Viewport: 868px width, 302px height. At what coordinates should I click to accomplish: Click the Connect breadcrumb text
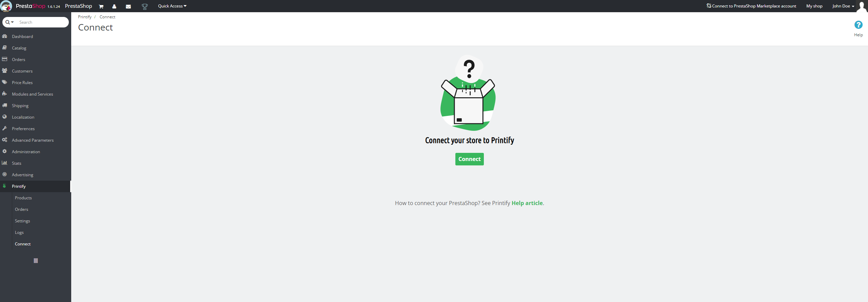pyautogui.click(x=107, y=17)
